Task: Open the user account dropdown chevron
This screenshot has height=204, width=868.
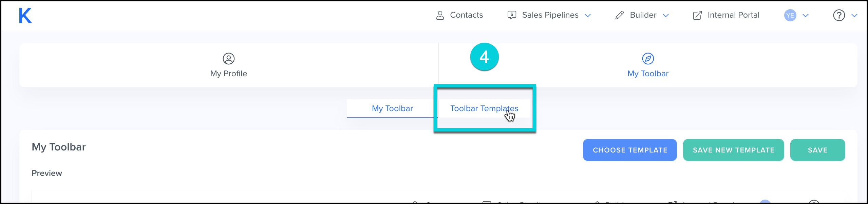Action: (806, 15)
